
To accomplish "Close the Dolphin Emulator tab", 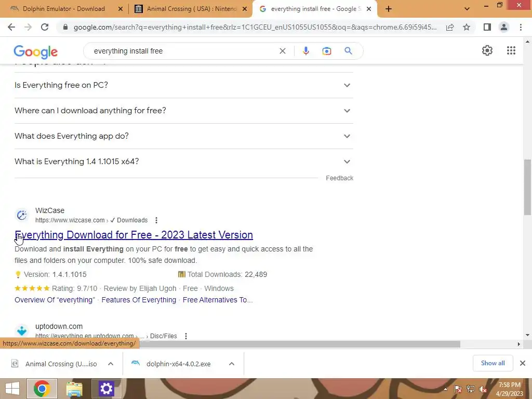I will (120, 9).
